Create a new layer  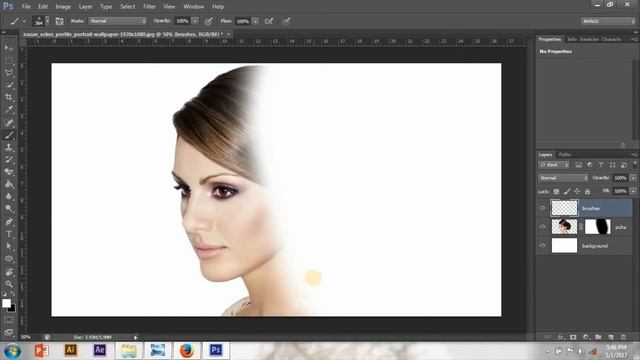(611, 337)
